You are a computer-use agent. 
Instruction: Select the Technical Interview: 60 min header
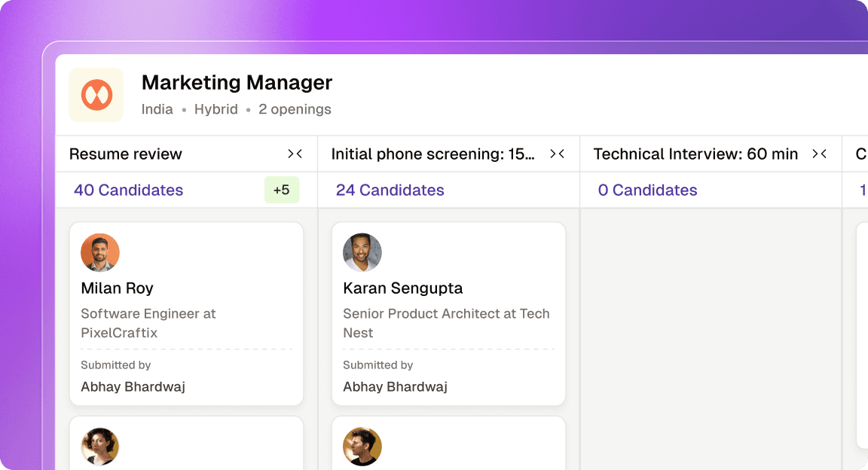[695, 154]
